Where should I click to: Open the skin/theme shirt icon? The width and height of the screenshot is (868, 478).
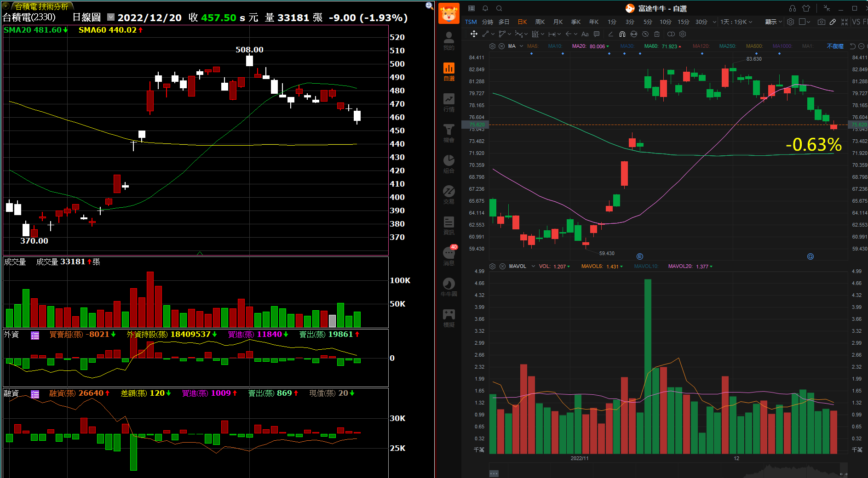[806, 8]
